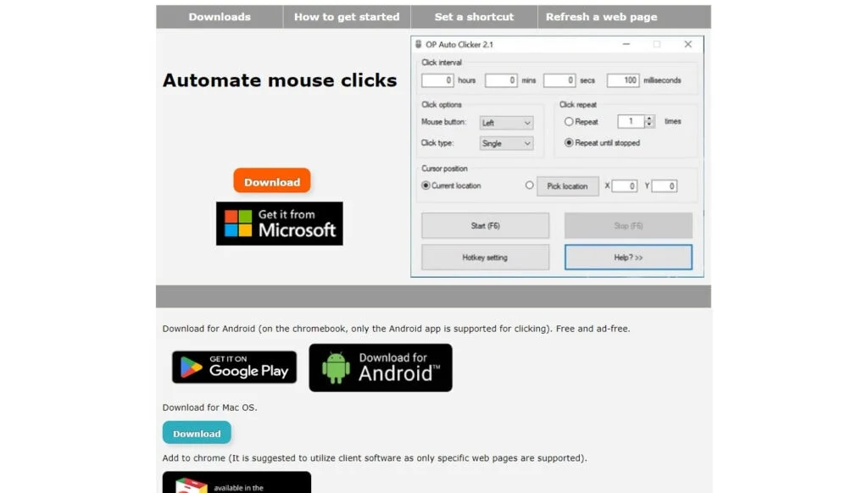This screenshot has width=868, height=493.
Task: Click the OP Auto Clicker mouse icon
Action: (419, 44)
